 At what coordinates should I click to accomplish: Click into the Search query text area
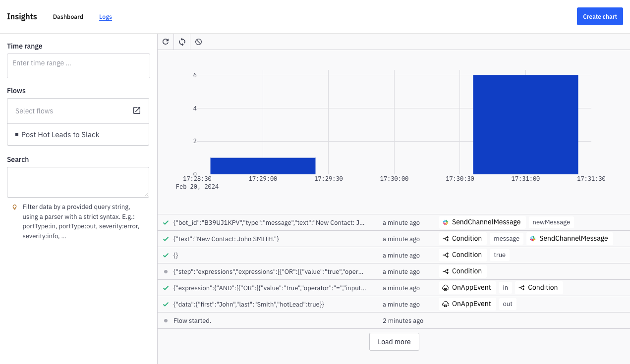[x=78, y=182]
